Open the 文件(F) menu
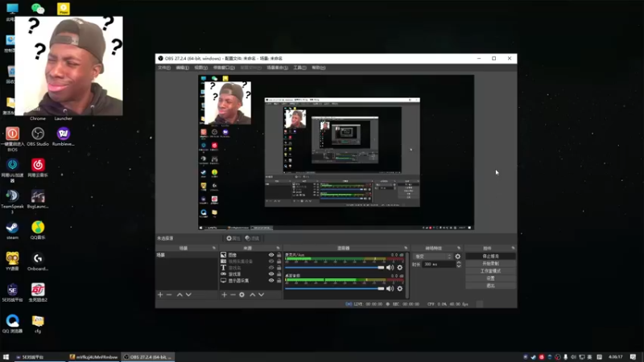644x362 pixels. 164,68
